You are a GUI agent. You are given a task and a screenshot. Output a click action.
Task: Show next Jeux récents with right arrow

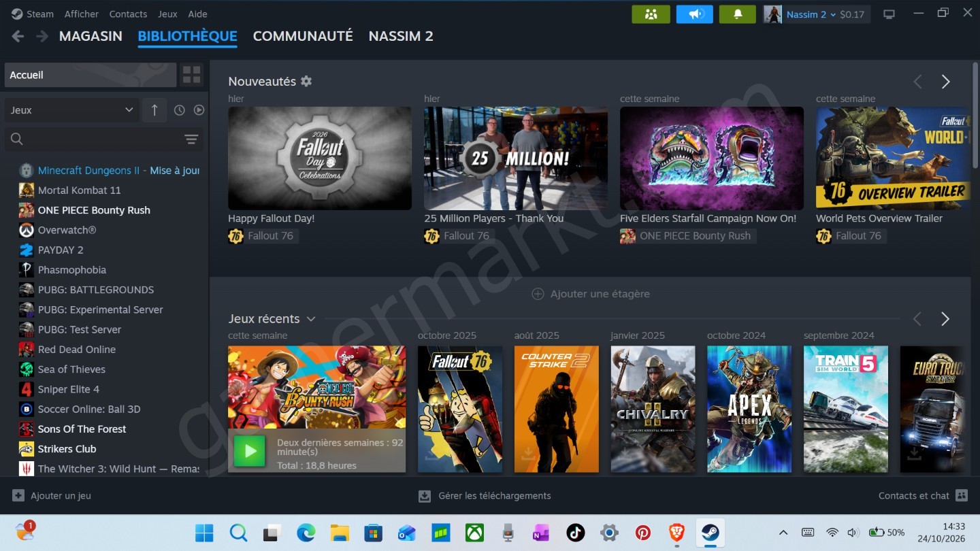(945, 319)
